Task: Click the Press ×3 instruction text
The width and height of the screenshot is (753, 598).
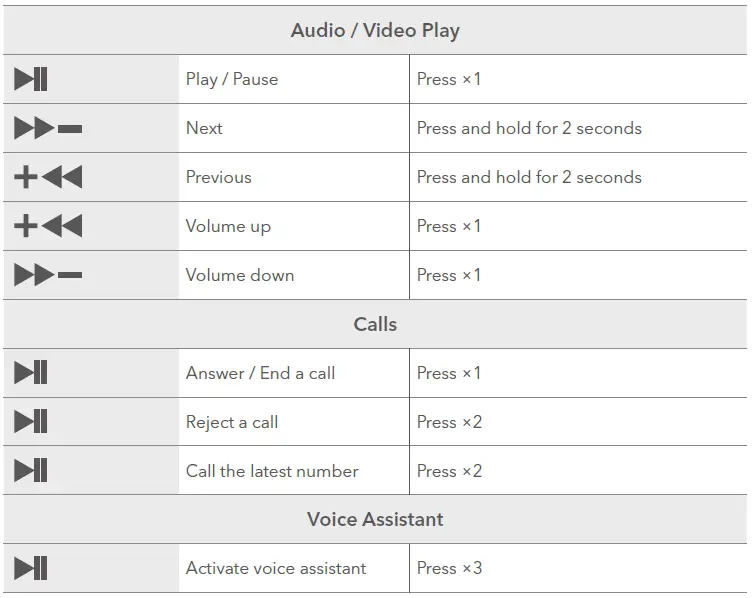Action: [x=449, y=568]
